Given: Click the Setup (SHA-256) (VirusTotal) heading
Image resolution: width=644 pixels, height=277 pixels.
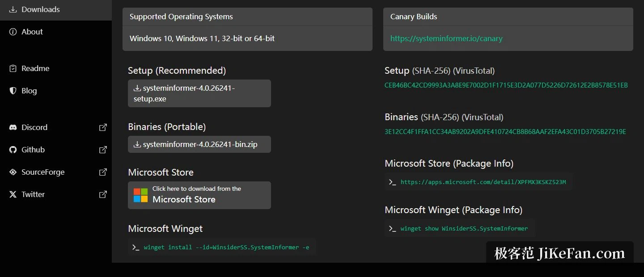Looking at the screenshot, I should [440, 71].
